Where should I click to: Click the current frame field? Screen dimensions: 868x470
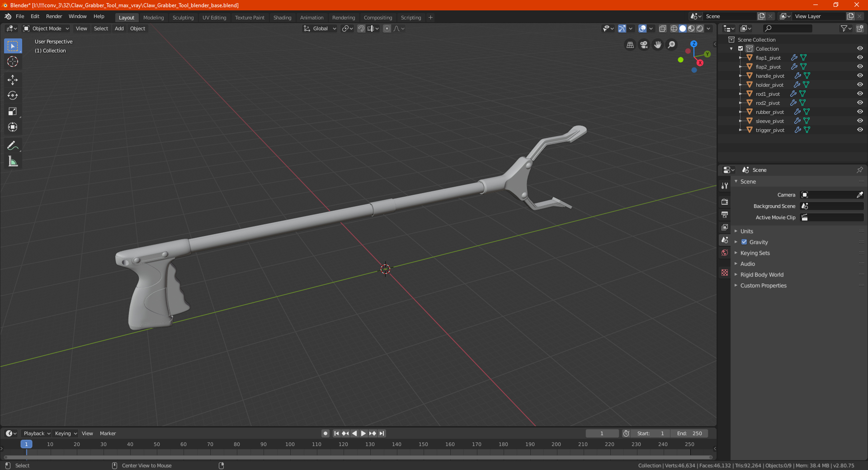click(x=602, y=433)
